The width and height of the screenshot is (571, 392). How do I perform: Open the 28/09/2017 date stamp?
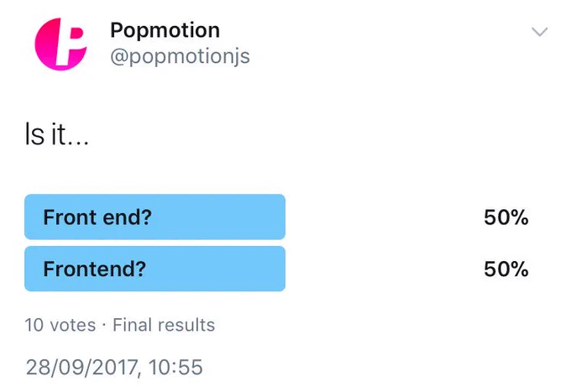[81, 368]
